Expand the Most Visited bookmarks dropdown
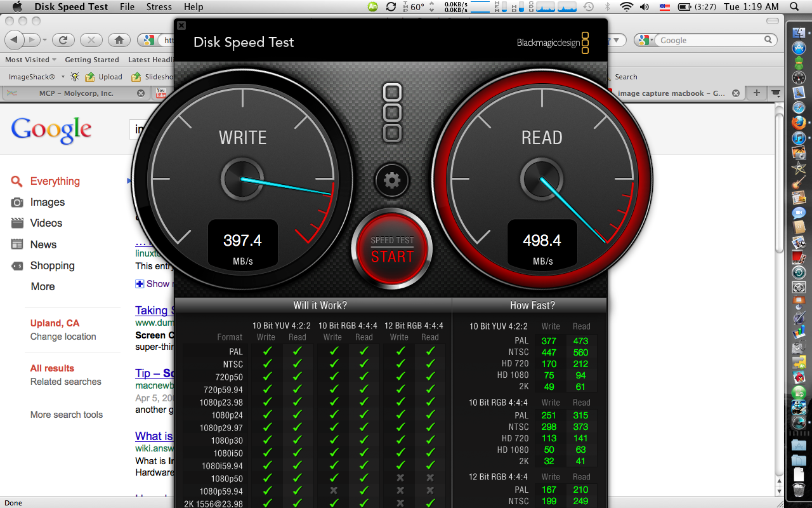Screen dimensions: 812x508 tap(30, 60)
